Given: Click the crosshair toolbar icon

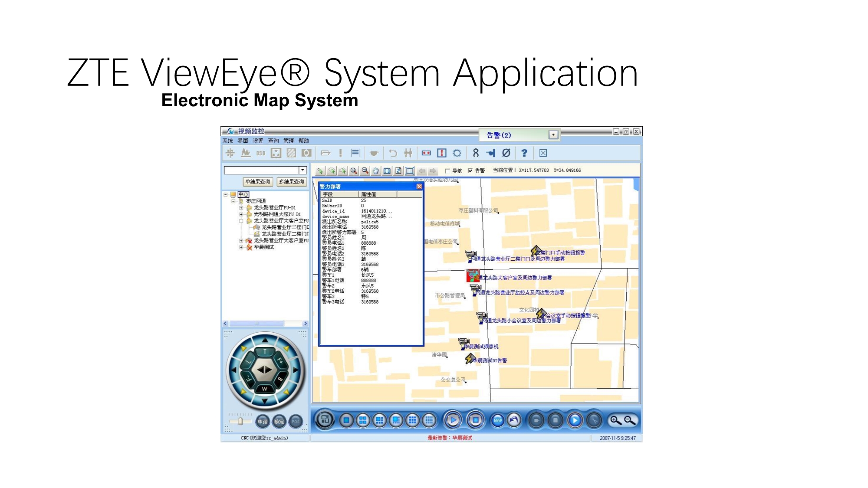Looking at the screenshot, I should [x=230, y=153].
